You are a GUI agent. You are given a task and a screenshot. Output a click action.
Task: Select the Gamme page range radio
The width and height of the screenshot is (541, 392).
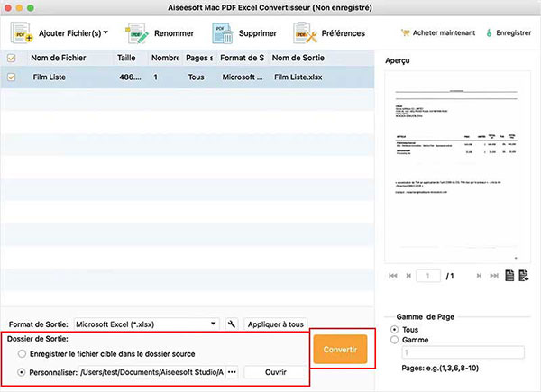tap(394, 340)
